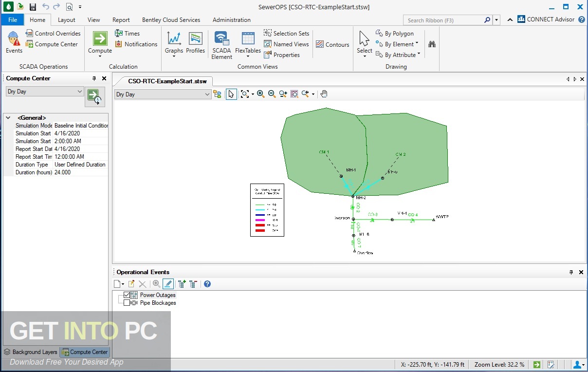The width and height of the screenshot is (588, 372).
Task: Open the Properties view
Action: point(282,55)
